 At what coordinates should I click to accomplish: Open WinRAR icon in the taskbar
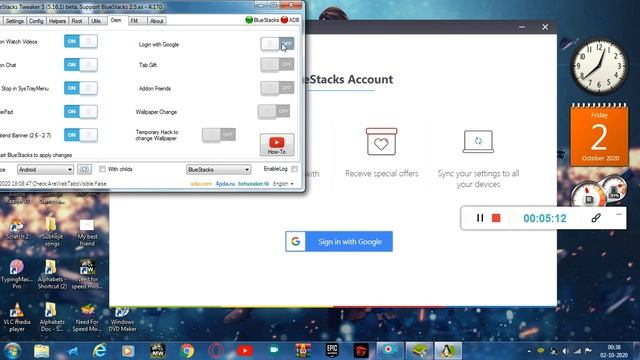pos(303,351)
